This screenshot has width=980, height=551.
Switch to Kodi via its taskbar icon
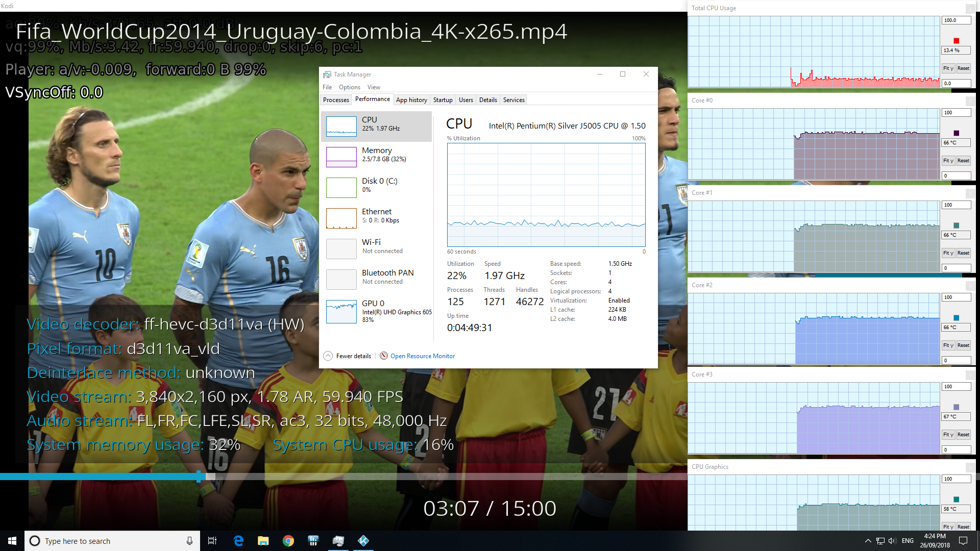363,541
